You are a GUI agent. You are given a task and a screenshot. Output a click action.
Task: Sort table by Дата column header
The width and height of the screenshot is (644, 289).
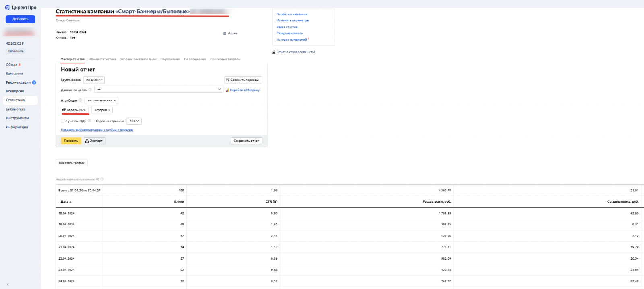point(65,201)
